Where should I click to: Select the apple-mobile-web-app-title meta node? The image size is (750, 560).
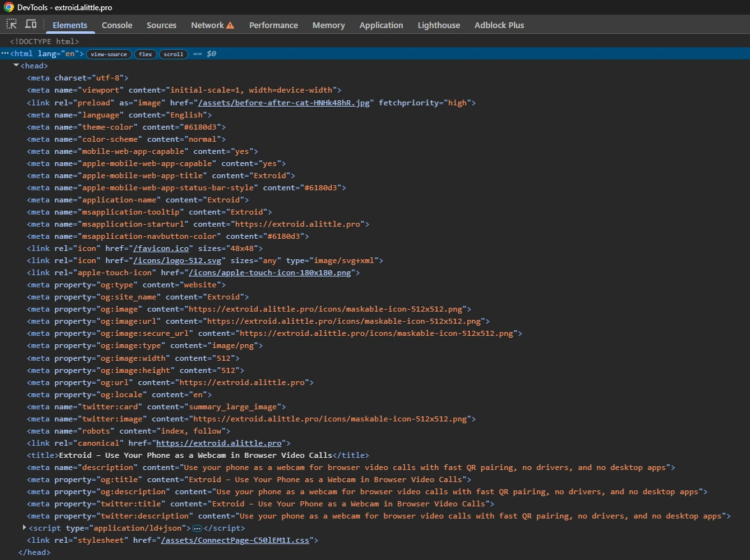(x=161, y=175)
